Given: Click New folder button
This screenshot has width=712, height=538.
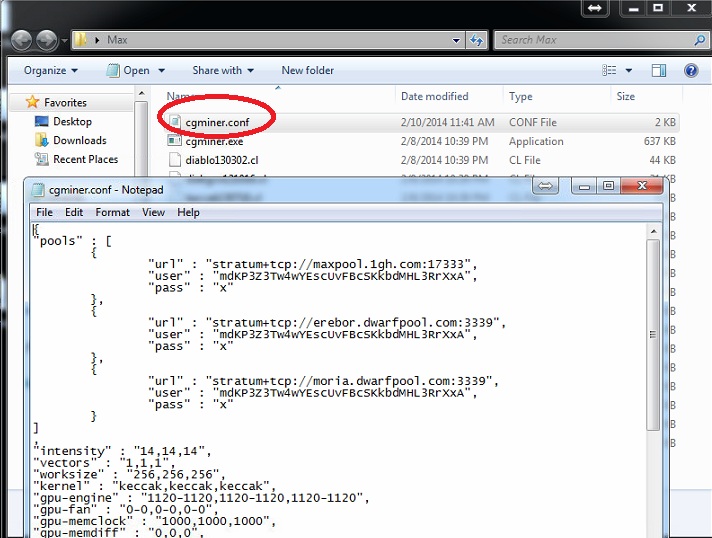Looking at the screenshot, I should pyautogui.click(x=307, y=70).
